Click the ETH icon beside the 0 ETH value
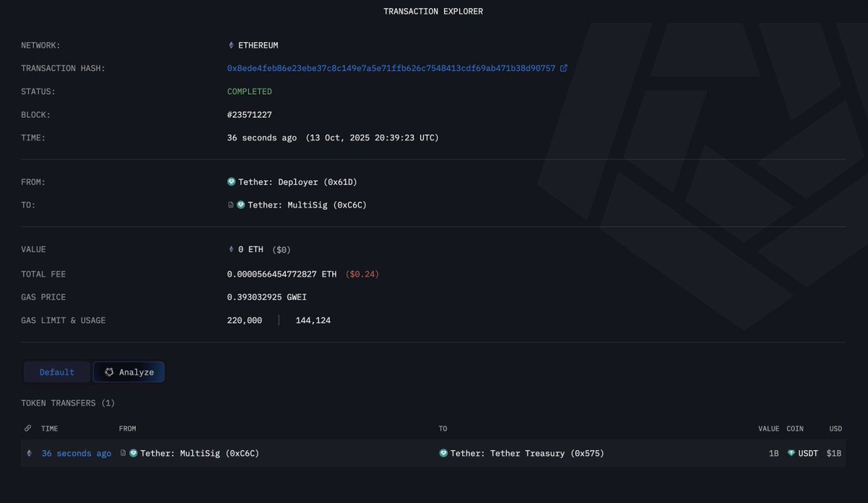The image size is (868, 503). [231, 249]
